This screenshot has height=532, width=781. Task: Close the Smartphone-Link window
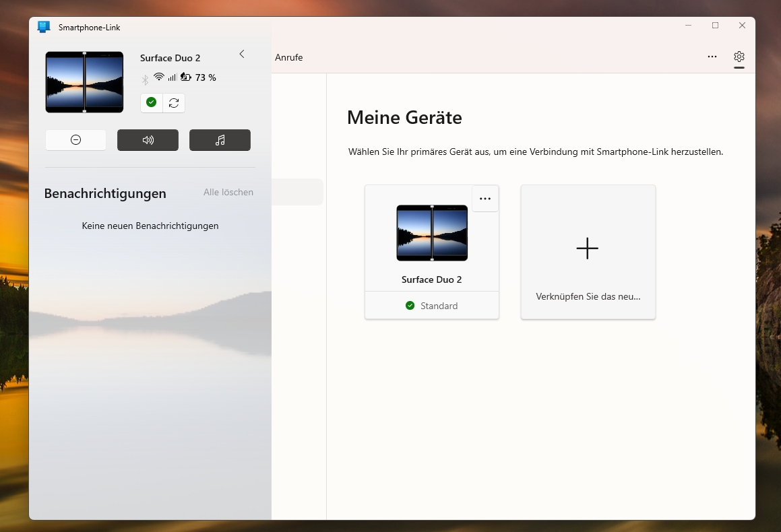tap(742, 26)
